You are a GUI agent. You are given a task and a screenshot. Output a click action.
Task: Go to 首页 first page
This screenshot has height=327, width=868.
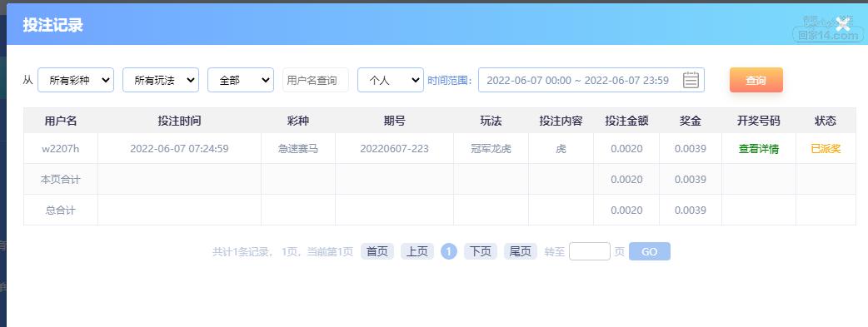(x=377, y=252)
